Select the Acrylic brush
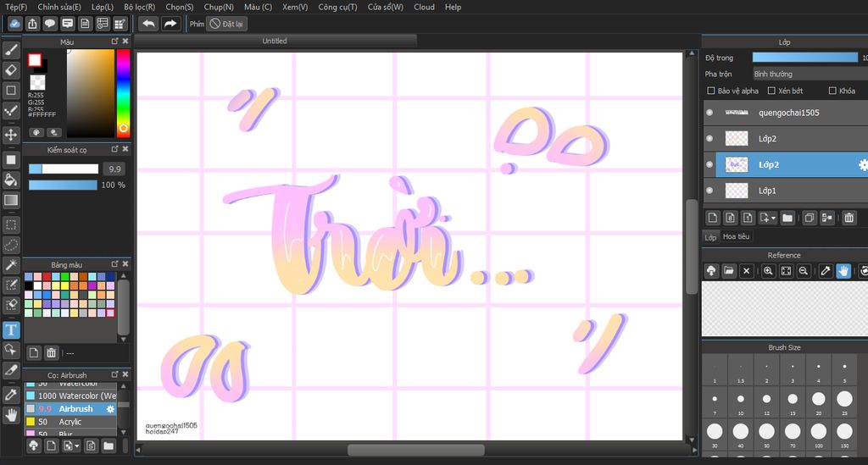Image resolution: width=868 pixels, height=465 pixels. pos(70,422)
